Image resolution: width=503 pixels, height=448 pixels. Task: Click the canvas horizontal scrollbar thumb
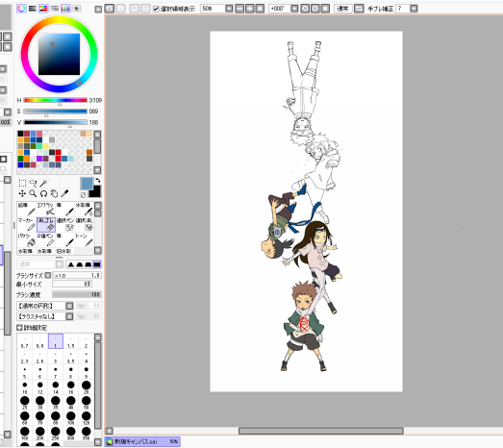[x=321, y=431]
